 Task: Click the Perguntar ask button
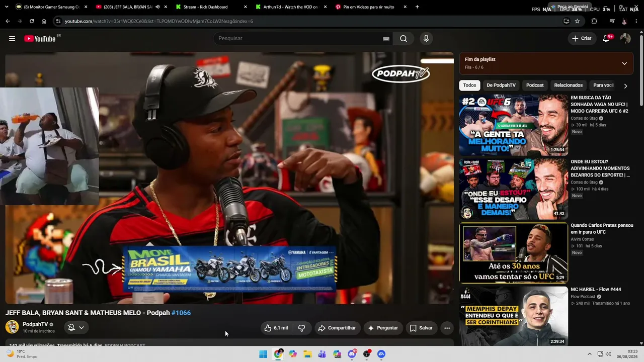click(x=383, y=328)
